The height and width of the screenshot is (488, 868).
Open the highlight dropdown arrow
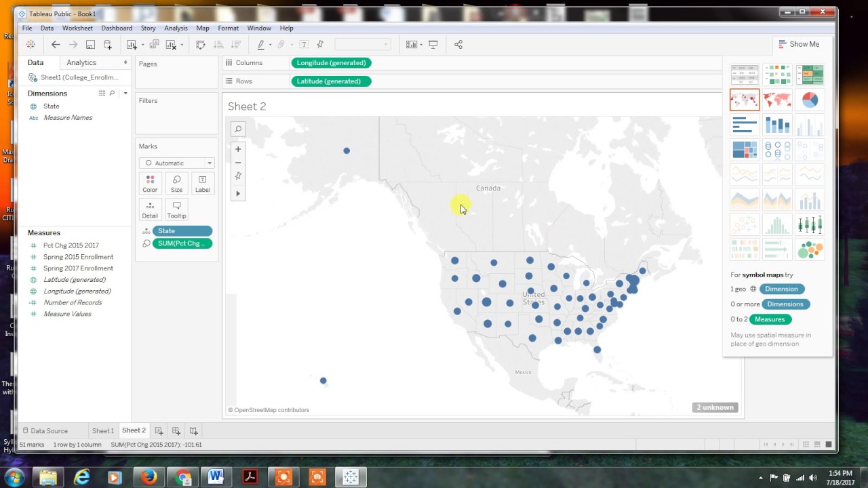tap(270, 45)
